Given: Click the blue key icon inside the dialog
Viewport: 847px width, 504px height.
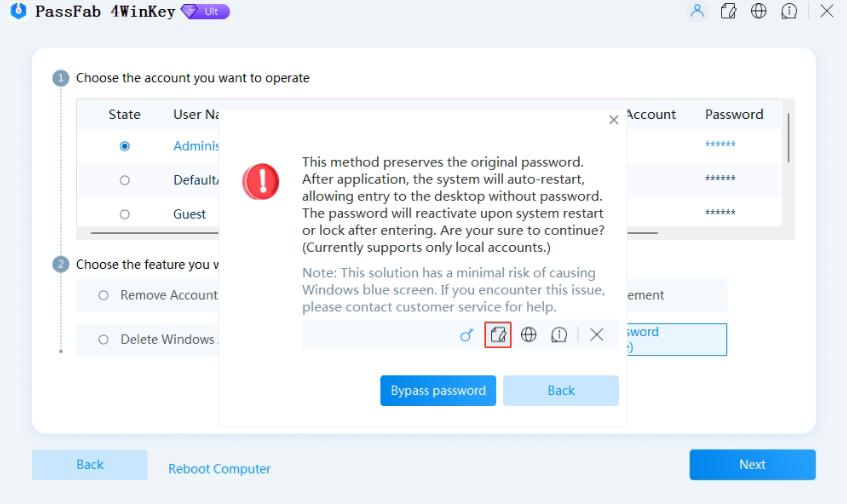Looking at the screenshot, I should (466, 335).
